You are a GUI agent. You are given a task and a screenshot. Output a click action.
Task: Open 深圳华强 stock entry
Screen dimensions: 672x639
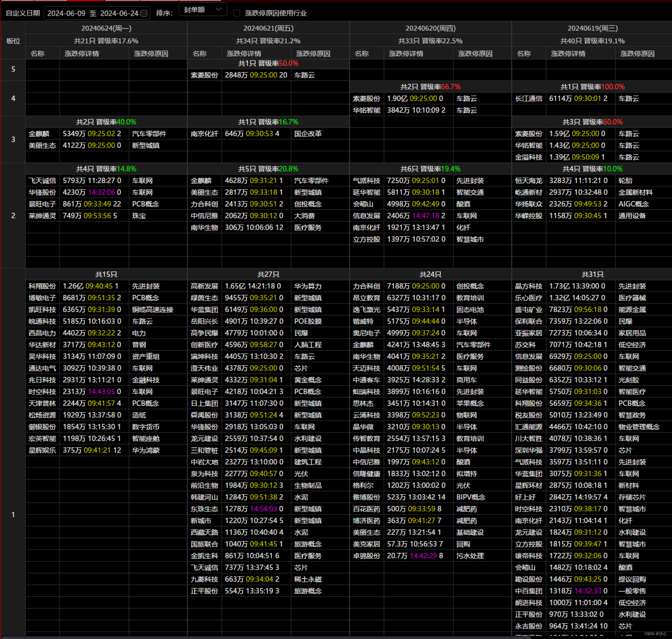[528, 450]
